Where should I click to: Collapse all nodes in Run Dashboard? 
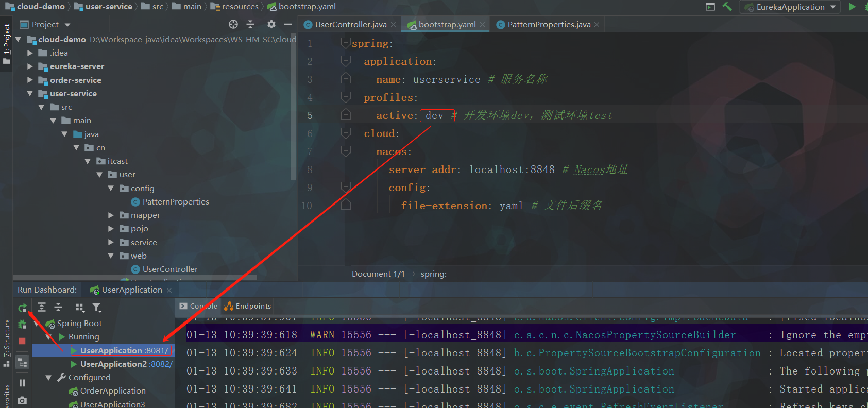58,308
